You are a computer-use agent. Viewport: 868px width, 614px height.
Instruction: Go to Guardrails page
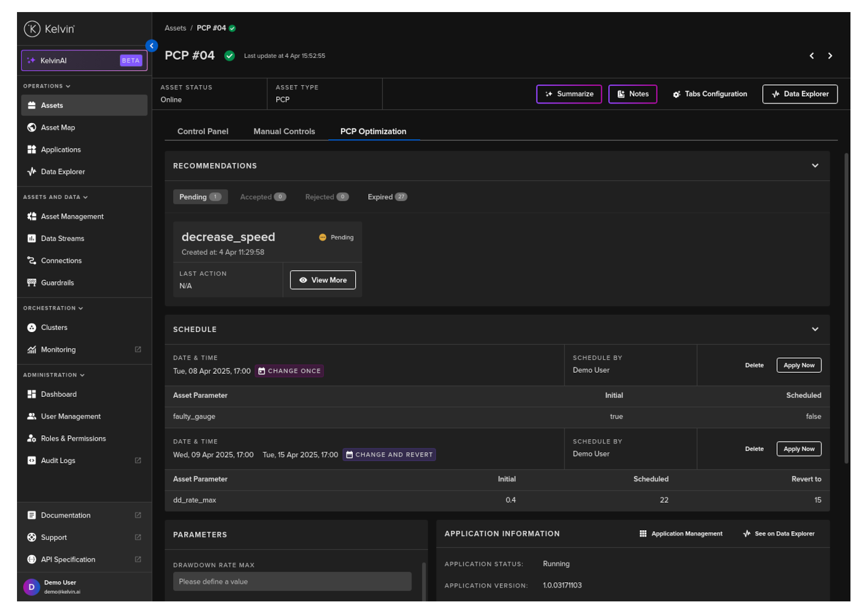click(57, 283)
